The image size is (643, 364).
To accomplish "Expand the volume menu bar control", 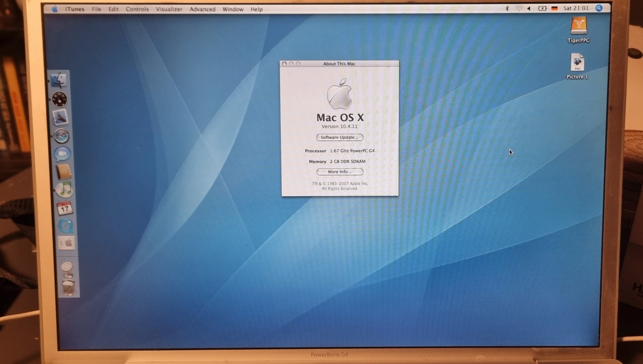I will pos(529,8).
